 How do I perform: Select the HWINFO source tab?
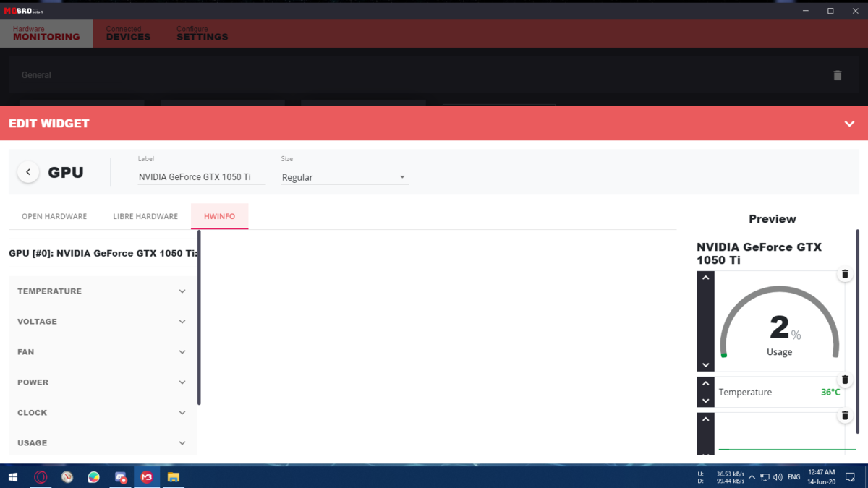[x=219, y=216]
